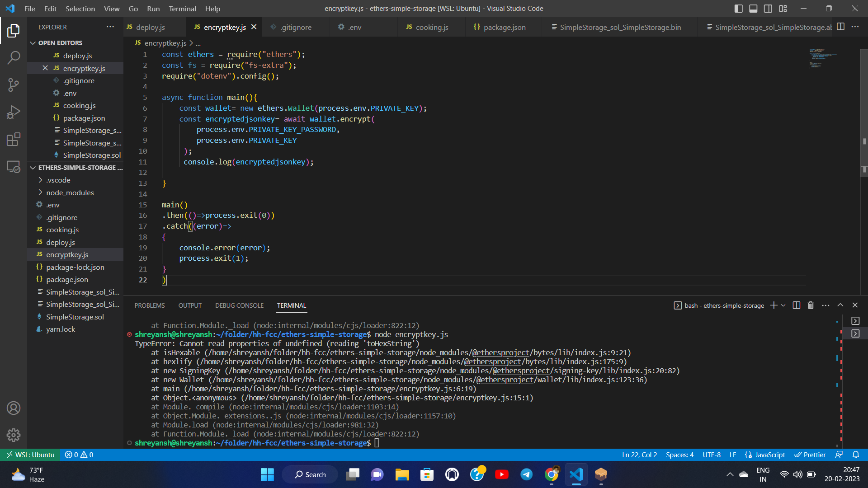Switch to the OUTPUT panel tab
Image resolution: width=868 pixels, height=488 pixels.
(190, 305)
